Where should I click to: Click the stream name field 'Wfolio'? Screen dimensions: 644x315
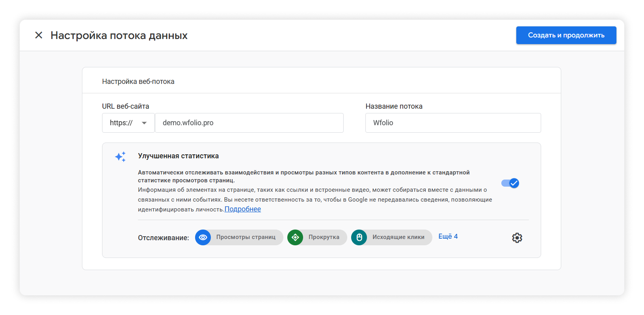[x=453, y=123]
